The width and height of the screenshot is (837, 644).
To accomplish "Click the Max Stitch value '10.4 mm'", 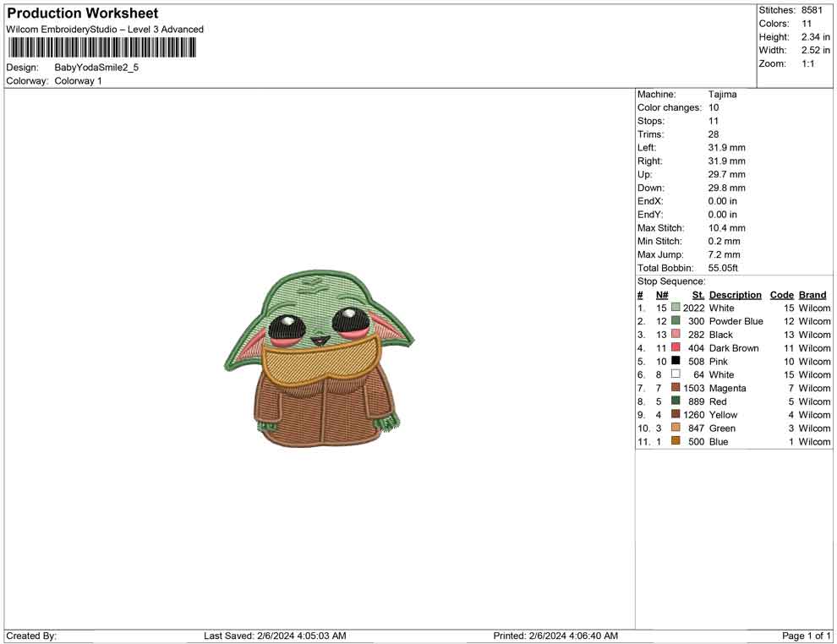I will 726,228.
